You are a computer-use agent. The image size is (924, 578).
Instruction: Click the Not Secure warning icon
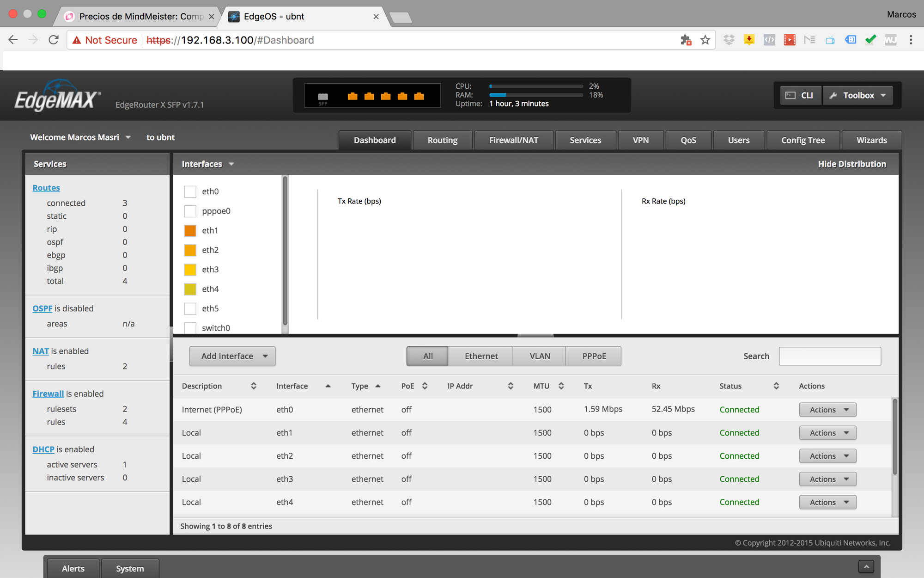click(x=77, y=40)
